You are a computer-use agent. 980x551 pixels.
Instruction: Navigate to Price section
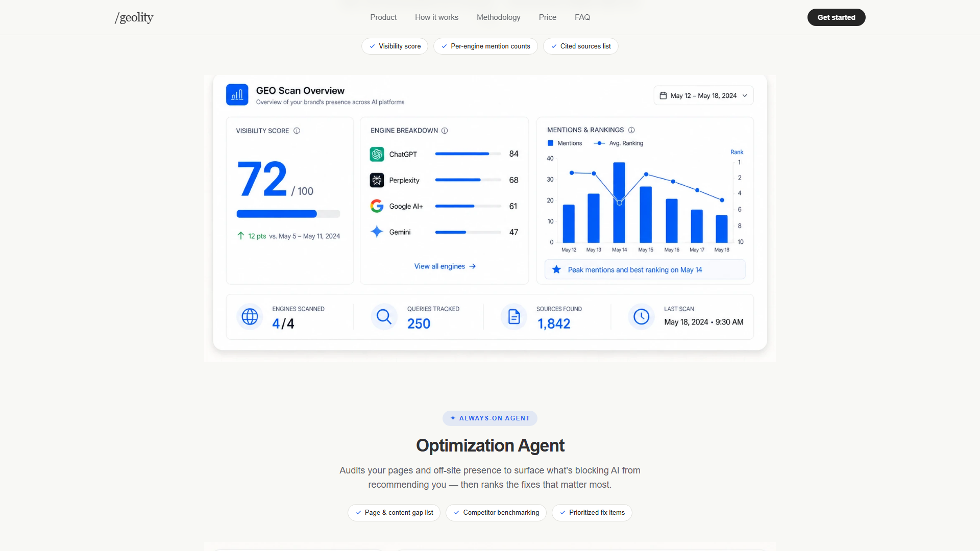[547, 17]
